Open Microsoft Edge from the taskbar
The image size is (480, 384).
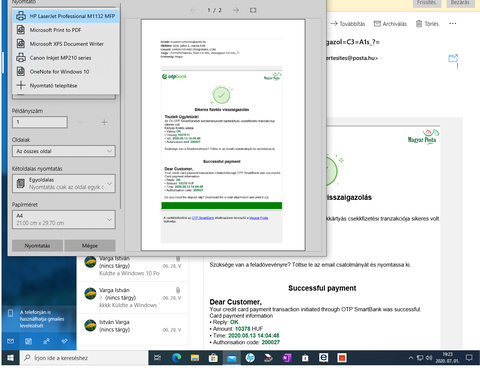176,358
